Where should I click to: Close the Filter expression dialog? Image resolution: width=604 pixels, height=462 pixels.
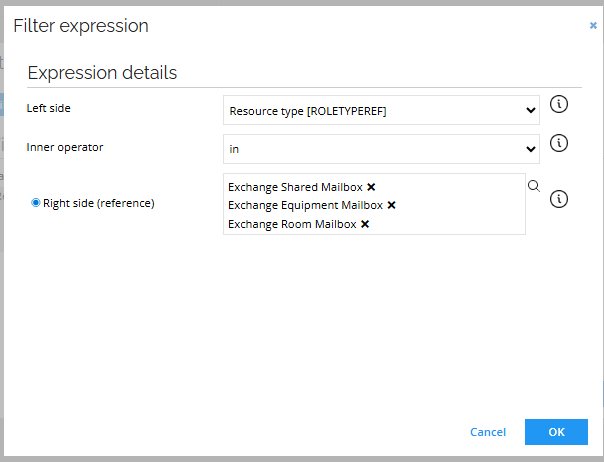coord(593,26)
